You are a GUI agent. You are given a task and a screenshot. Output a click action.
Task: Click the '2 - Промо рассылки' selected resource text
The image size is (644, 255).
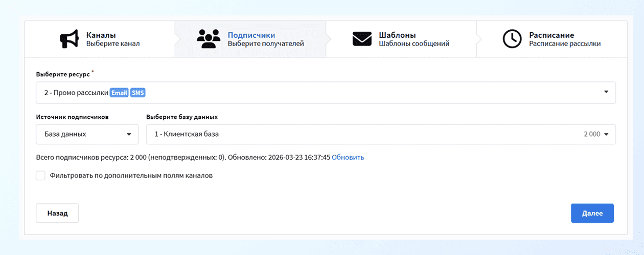click(76, 93)
